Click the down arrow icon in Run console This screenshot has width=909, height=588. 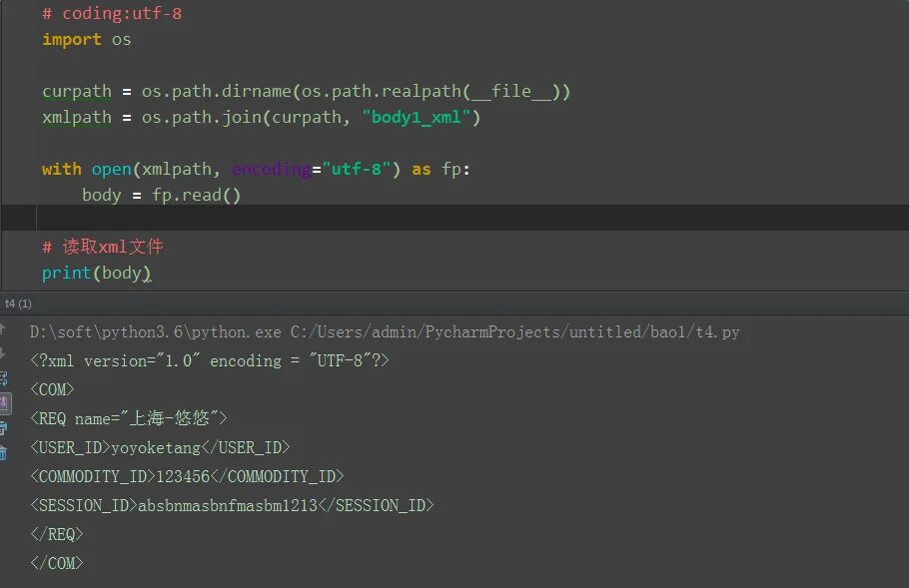[x=2, y=354]
